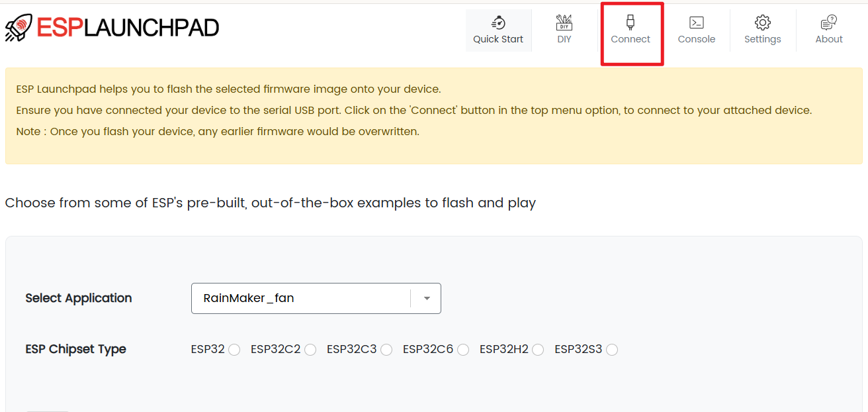This screenshot has height=412, width=868.
Task: Click the ESPLAUNCHPAD title text
Action: 128,27
